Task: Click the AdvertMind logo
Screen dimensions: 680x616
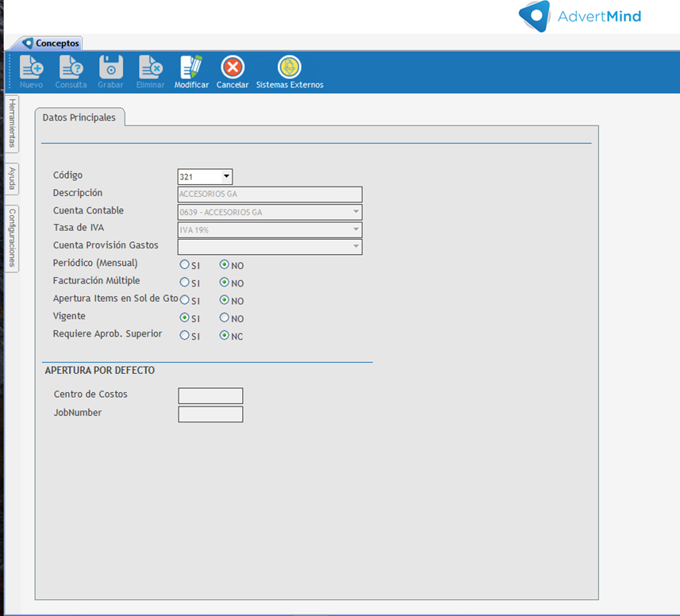Action: (x=580, y=17)
